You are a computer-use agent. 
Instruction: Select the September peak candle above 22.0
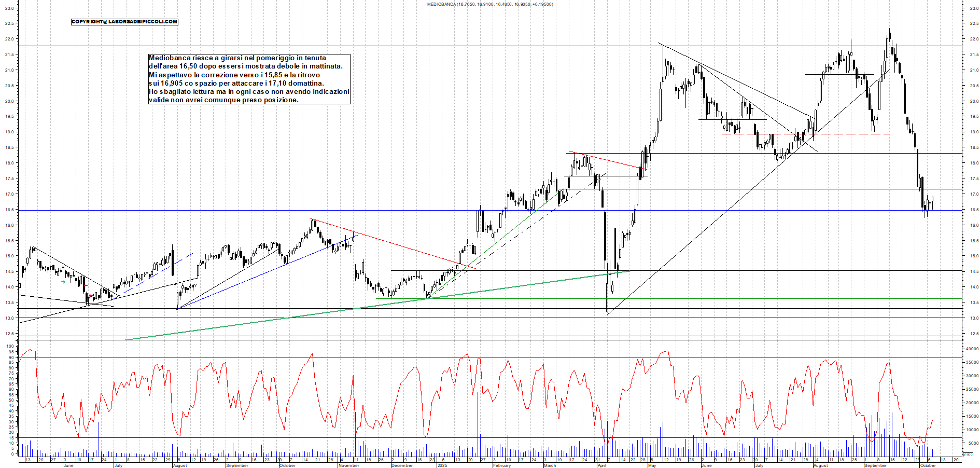(x=889, y=37)
